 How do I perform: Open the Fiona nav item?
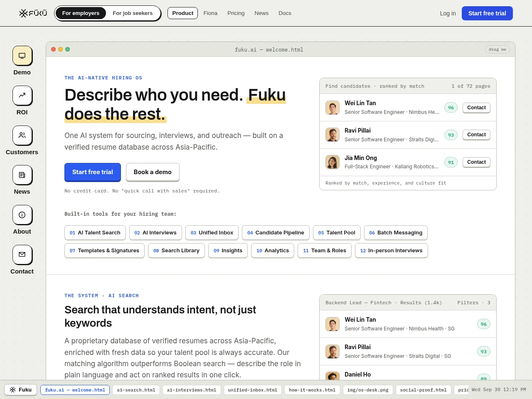(210, 13)
